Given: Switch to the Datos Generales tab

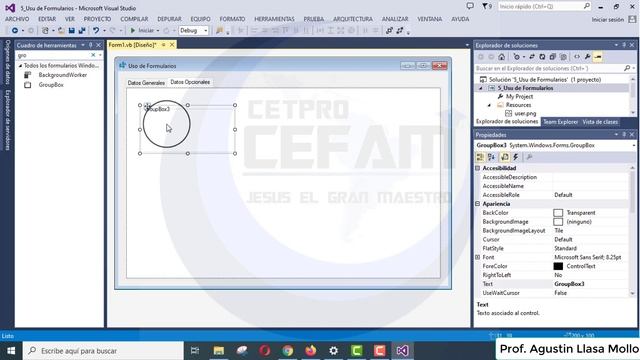Looking at the screenshot, I should coord(146,83).
